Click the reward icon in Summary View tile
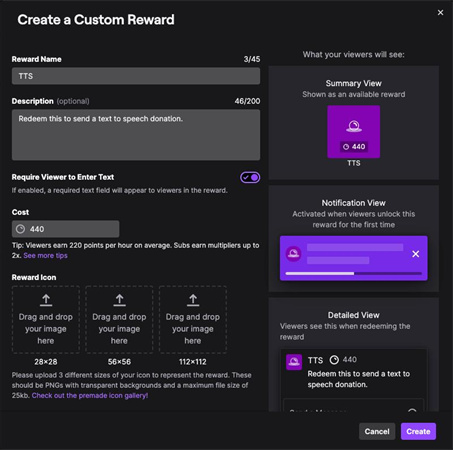 coord(354,126)
